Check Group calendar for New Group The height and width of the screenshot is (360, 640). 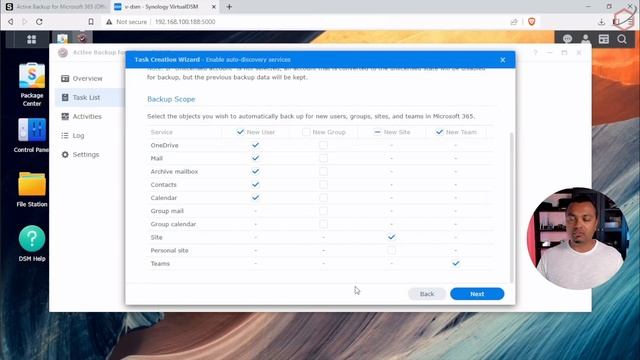323,224
